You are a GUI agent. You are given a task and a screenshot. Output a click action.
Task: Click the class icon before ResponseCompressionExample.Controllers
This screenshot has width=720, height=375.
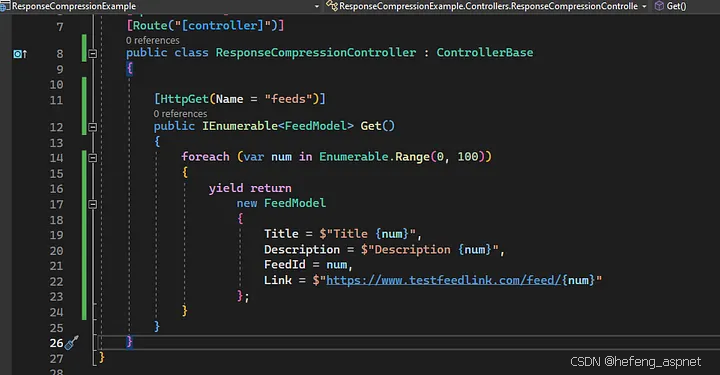tap(332, 6)
